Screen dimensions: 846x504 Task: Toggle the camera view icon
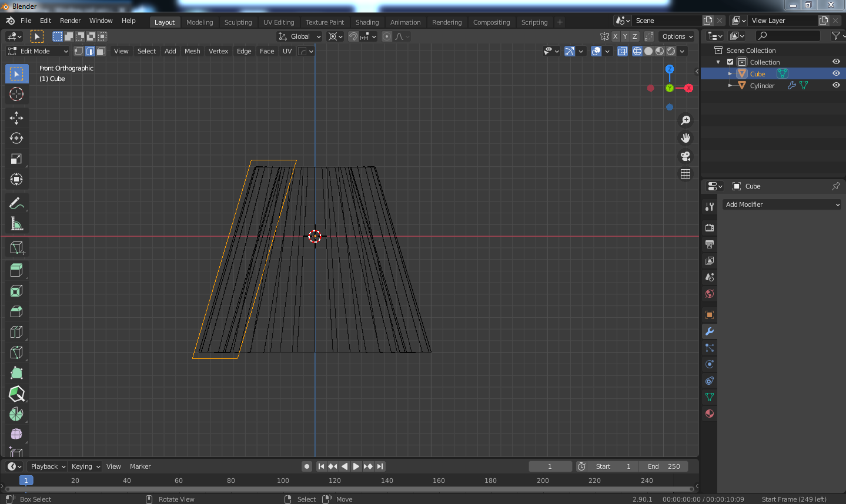pos(686,156)
